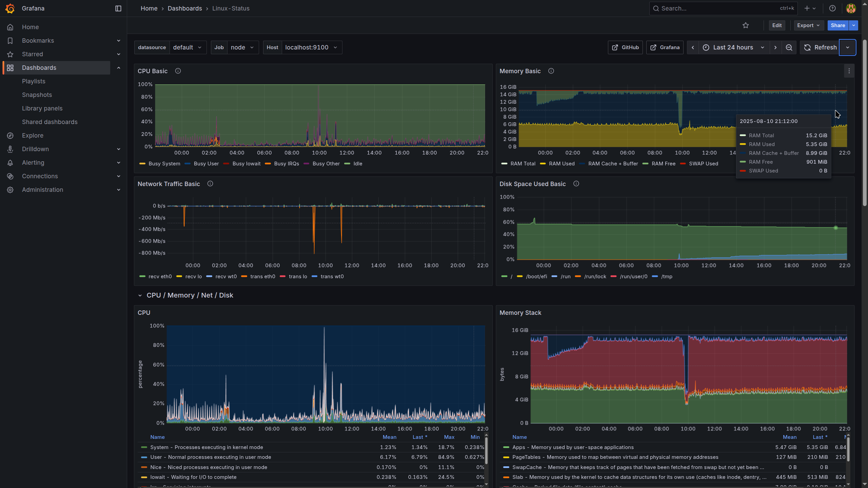Toggle Busy System series in legend
Image resolution: width=868 pixels, height=488 pixels.
coord(164,164)
